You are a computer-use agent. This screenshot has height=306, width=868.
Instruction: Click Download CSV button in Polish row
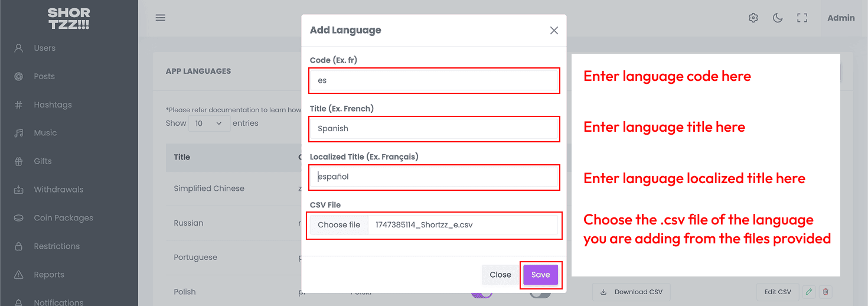coord(631,292)
